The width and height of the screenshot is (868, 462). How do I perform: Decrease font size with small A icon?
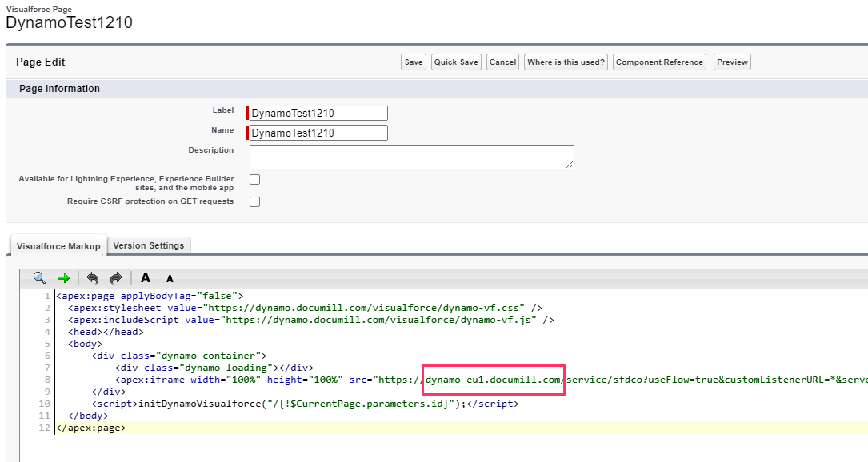tap(170, 279)
